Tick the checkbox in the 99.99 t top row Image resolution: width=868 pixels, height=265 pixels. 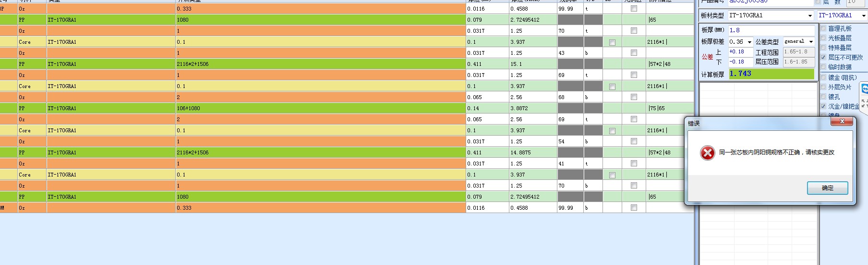click(x=634, y=9)
